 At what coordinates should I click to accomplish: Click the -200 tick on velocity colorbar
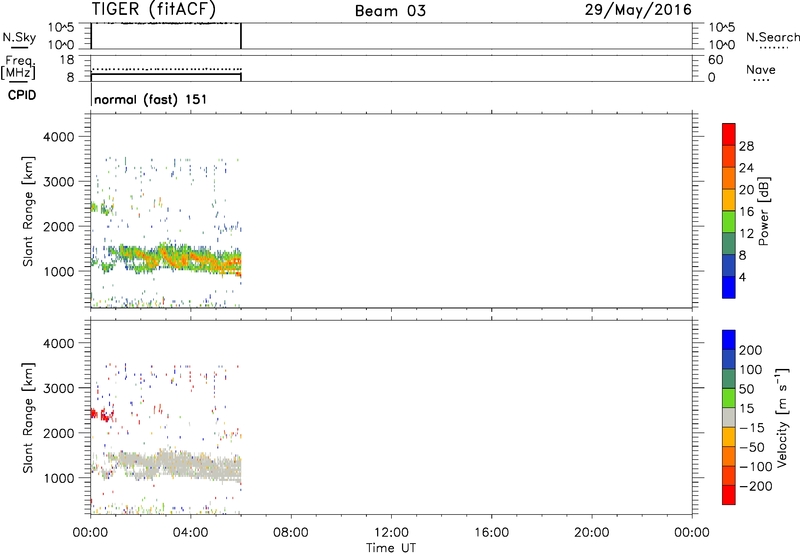756,486
